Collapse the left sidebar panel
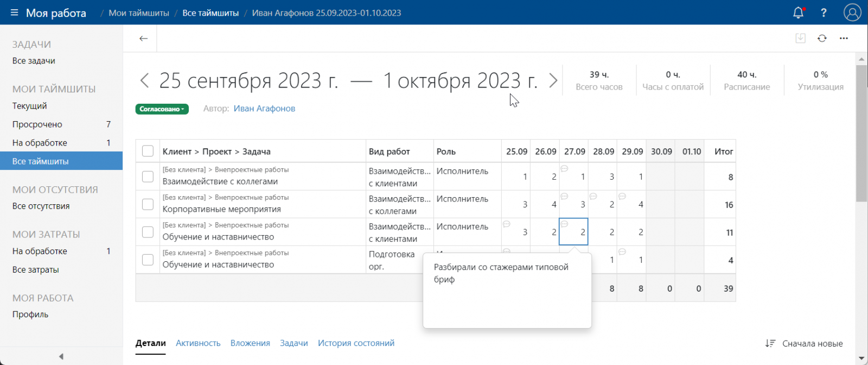The width and height of the screenshot is (868, 365). tap(61, 356)
